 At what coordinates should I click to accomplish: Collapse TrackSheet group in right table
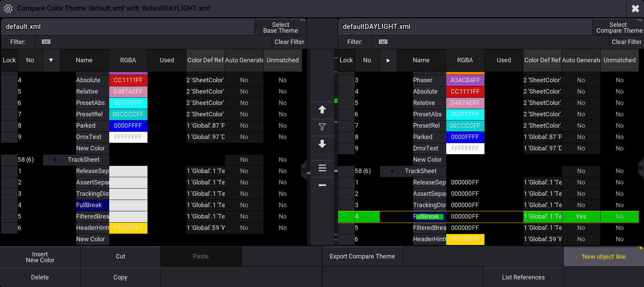[x=392, y=171]
